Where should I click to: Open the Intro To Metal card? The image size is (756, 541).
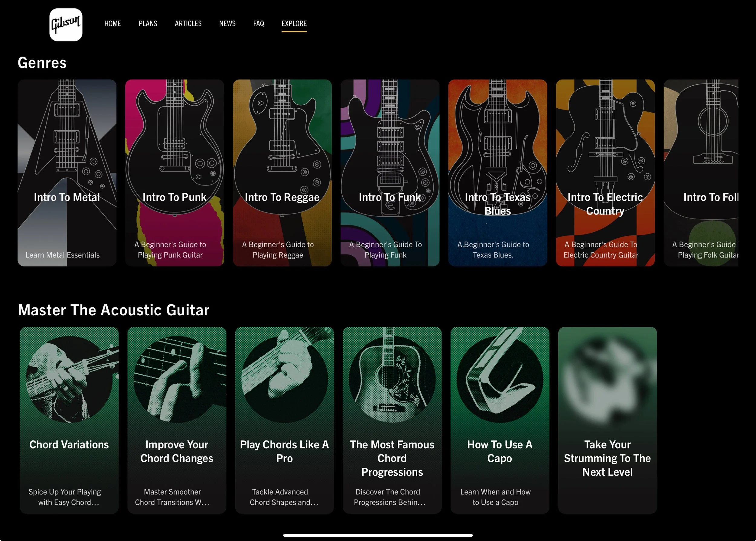[x=67, y=172]
